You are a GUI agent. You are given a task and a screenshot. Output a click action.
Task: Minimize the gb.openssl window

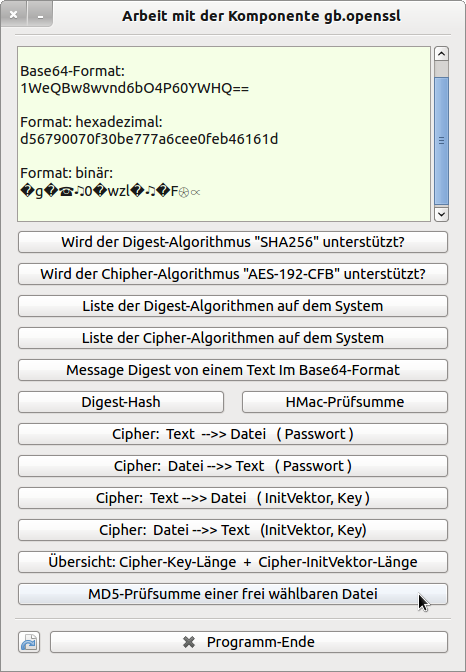(x=40, y=15)
